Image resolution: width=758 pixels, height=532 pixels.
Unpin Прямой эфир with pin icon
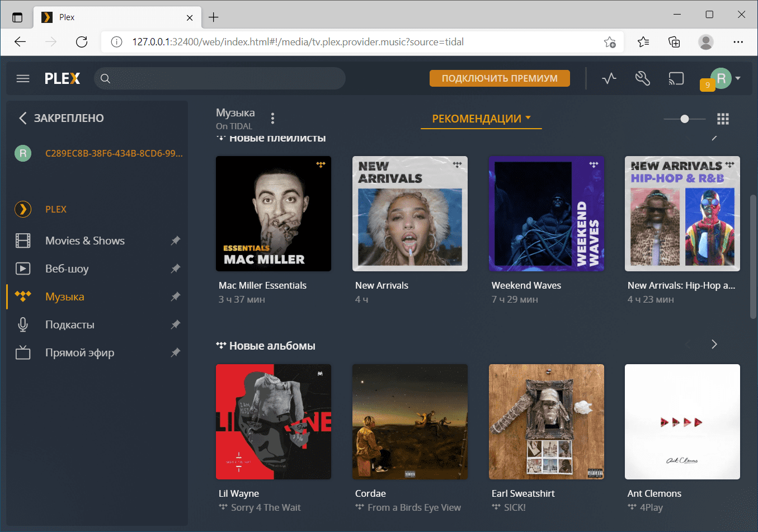[x=176, y=352]
